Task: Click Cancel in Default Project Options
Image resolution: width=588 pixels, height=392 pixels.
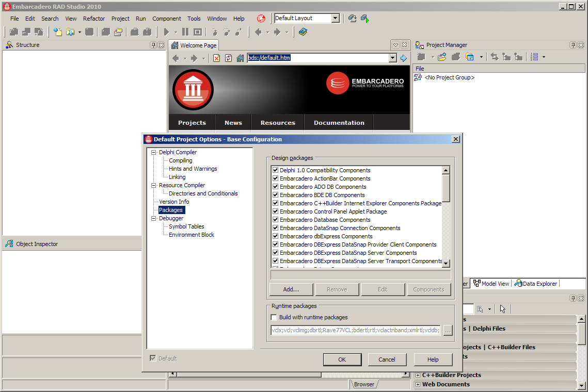Action: (387, 360)
